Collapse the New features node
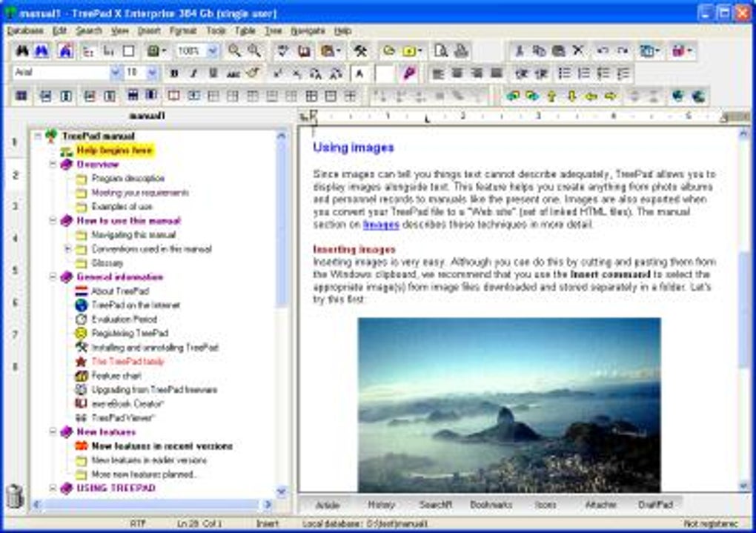 pyautogui.click(x=53, y=431)
